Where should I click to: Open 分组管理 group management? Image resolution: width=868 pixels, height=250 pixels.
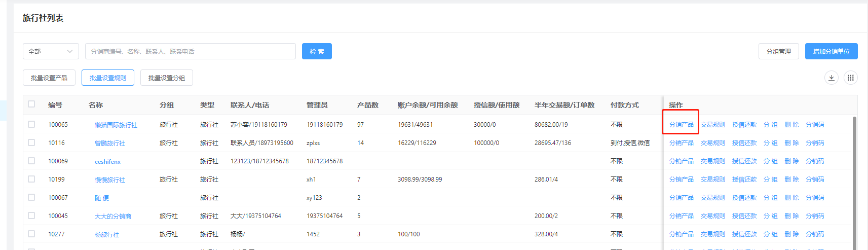click(778, 51)
